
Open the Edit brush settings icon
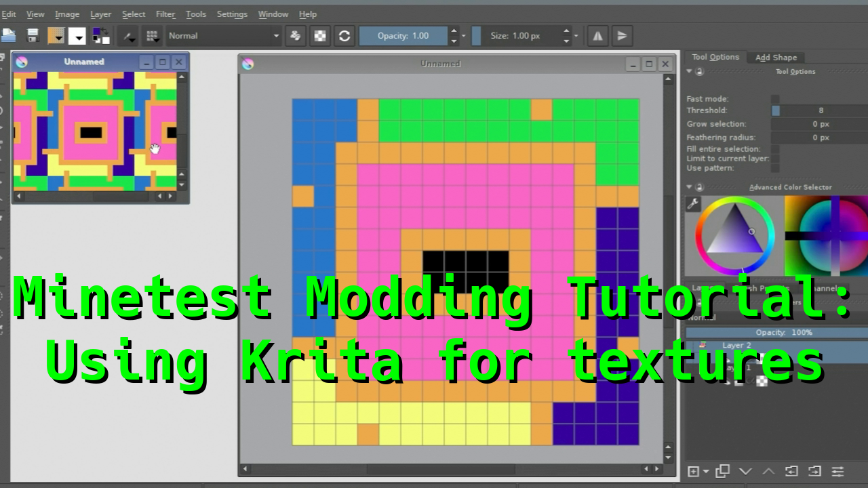pos(127,36)
